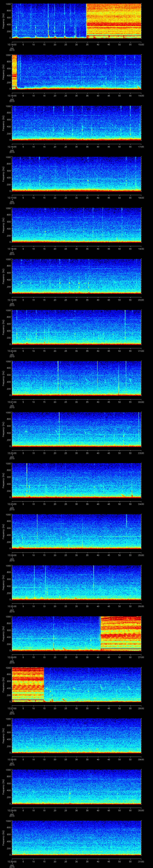Select the spectrogram plot starting at 12:26:00
The width and height of the screenshot is (153, 868).
click(x=77, y=633)
